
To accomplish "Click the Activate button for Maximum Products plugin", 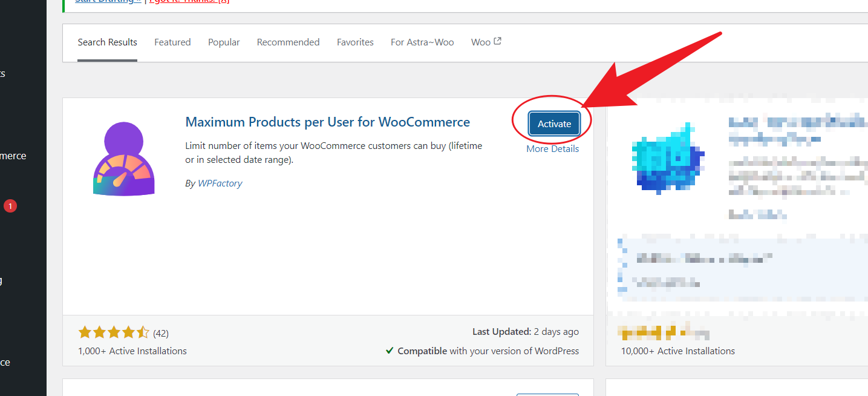I will [554, 124].
